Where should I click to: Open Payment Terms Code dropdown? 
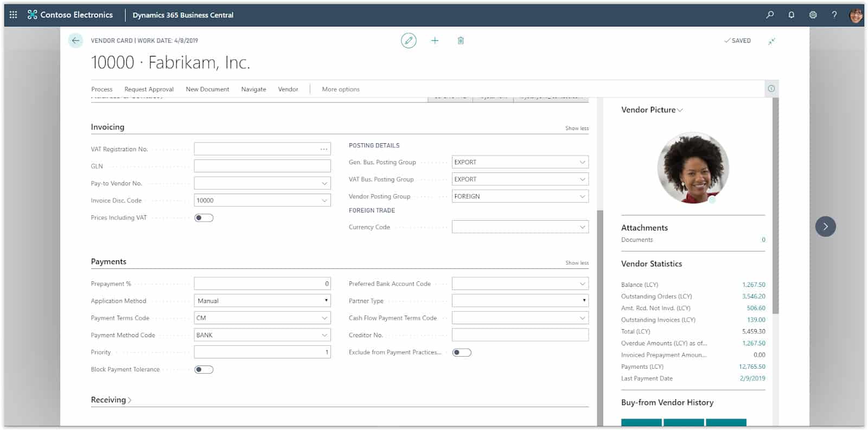tap(324, 318)
